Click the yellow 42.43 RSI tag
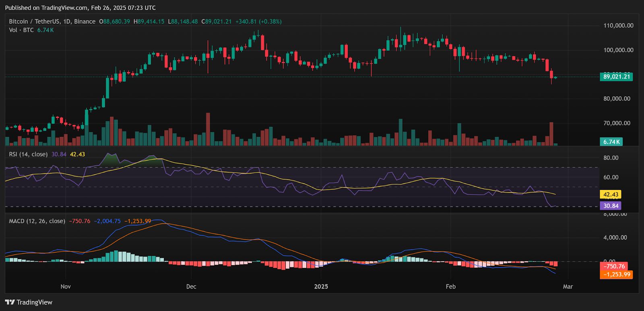 [x=611, y=194]
